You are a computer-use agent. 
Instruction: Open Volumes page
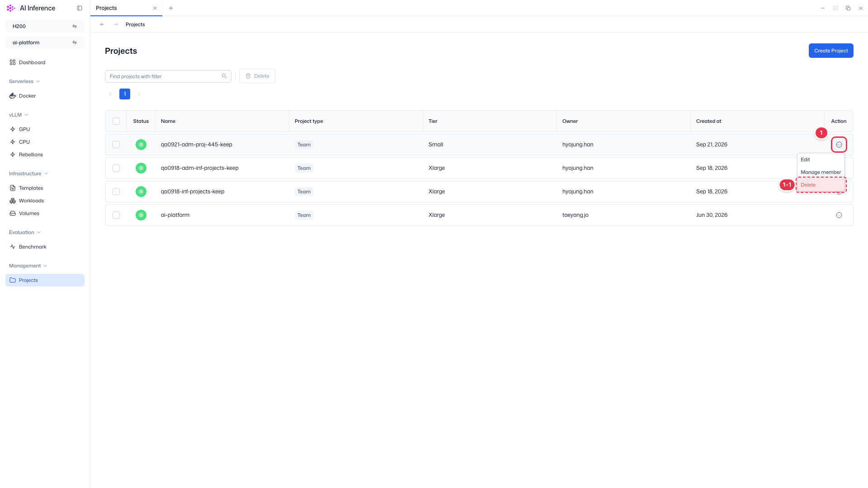pos(45,213)
